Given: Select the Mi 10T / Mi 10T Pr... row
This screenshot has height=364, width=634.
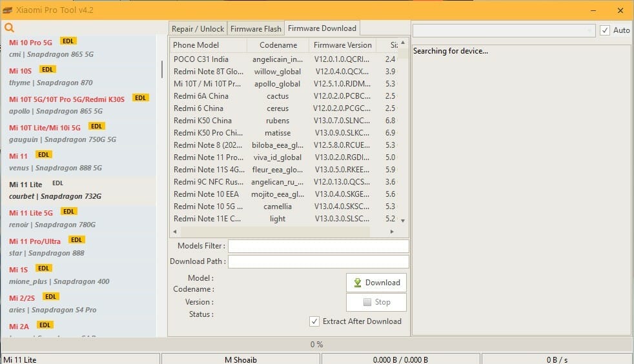Looking at the screenshot, I should [285, 84].
